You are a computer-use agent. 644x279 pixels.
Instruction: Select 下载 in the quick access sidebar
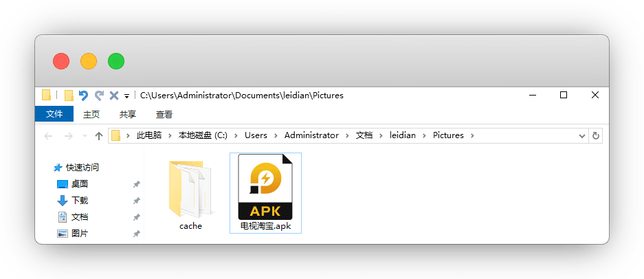(80, 201)
